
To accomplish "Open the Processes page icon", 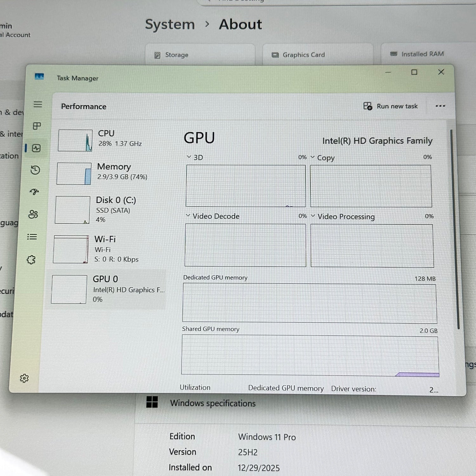I will [x=37, y=126].
